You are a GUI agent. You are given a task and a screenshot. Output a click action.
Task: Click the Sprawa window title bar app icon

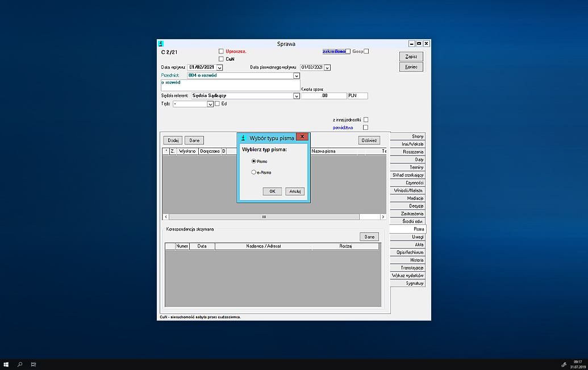point(161,44)
